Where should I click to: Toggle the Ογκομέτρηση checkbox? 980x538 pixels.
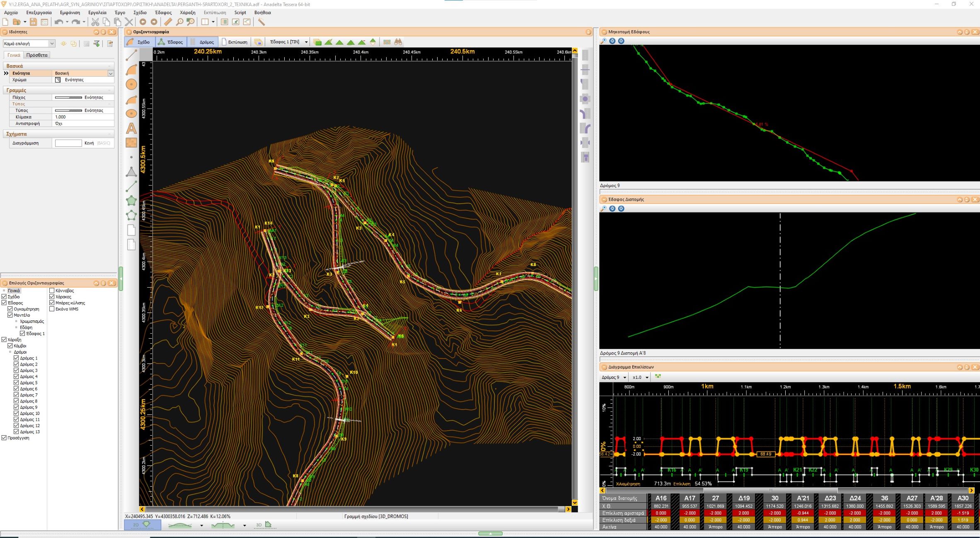[10, 309]
